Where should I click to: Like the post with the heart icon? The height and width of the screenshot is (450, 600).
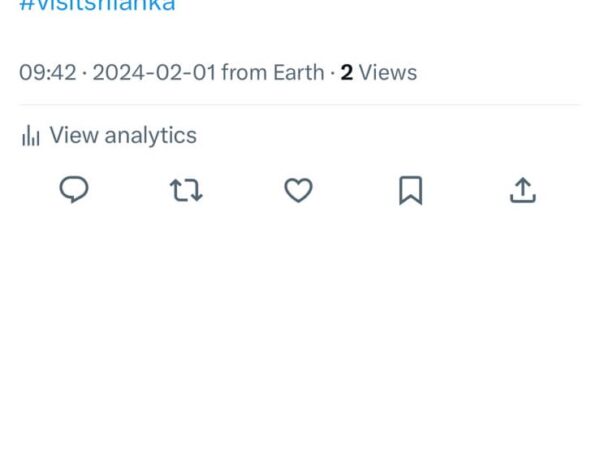(298, 190)
